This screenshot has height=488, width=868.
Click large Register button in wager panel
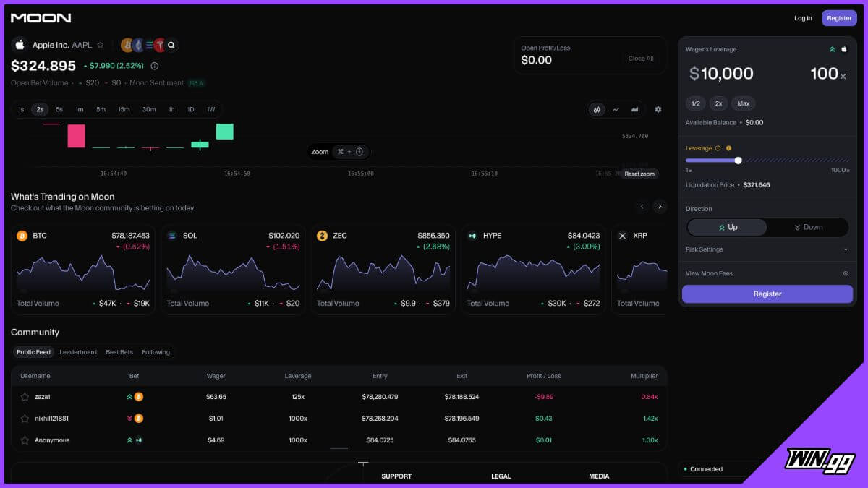point(767,294)
